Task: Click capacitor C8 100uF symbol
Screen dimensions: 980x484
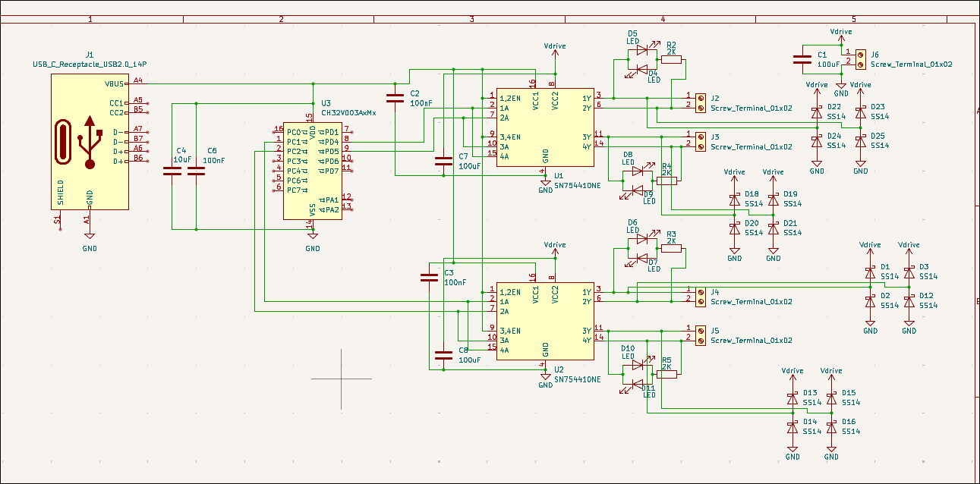Action: (443, 354)
